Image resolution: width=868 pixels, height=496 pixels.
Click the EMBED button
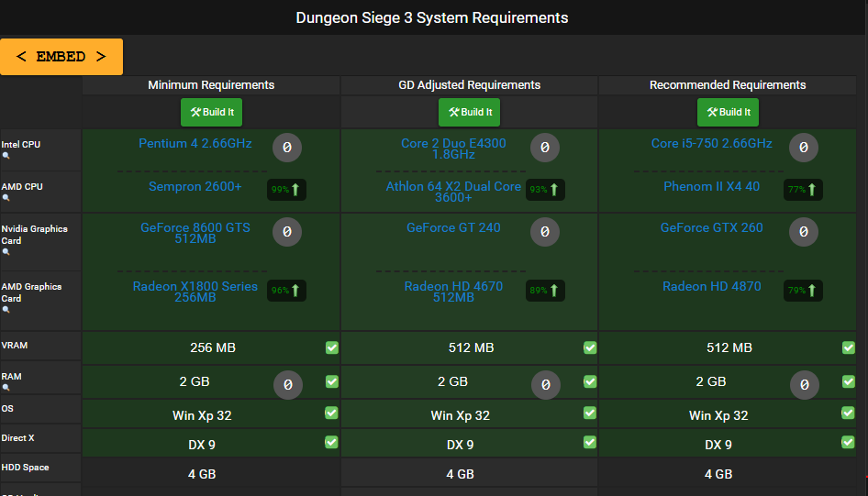pos(61,57)
